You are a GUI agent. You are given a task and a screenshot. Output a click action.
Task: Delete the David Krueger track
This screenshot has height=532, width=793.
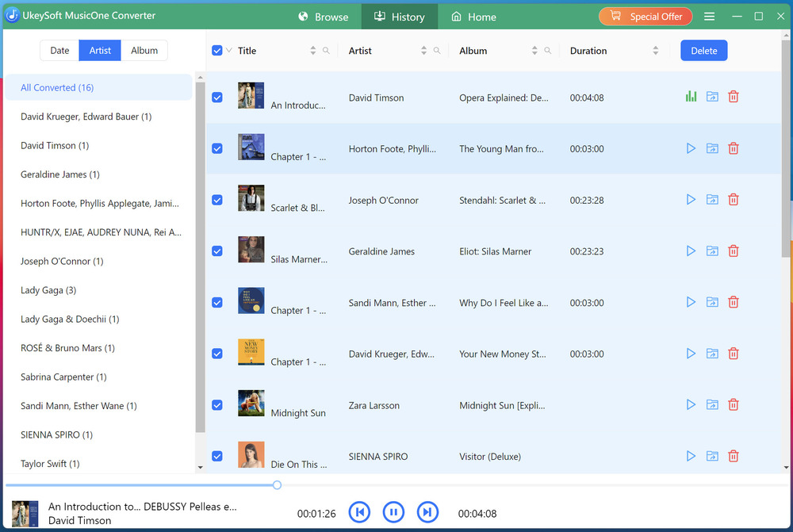click(734, 354)
